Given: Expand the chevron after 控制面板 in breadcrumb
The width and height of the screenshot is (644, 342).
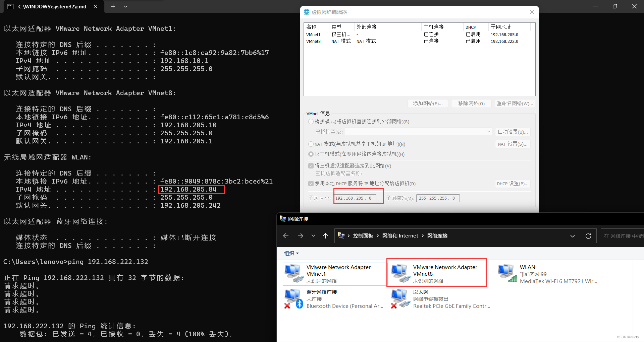Looking at the screenshot, I should tap(378, 236).
